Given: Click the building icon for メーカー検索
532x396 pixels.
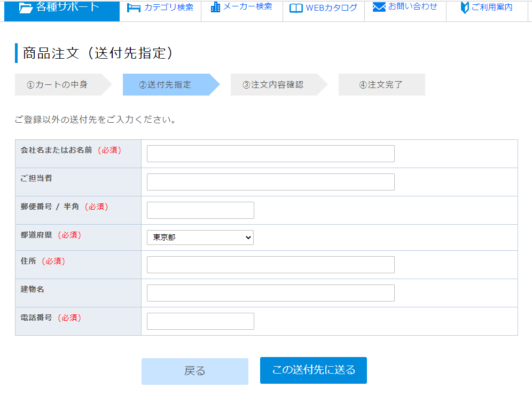Looking at the screenshot, I should click(x=215, y=7).
